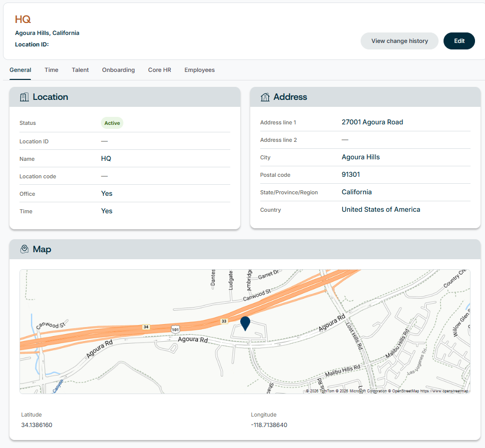The width and height of the screenshot is (485, 448).
Task: Click the Postal code label
Action: 275,175
